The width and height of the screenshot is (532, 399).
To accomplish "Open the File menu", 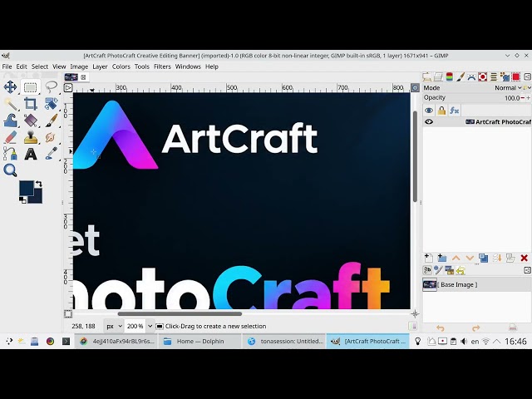I will tap(7, 66).
